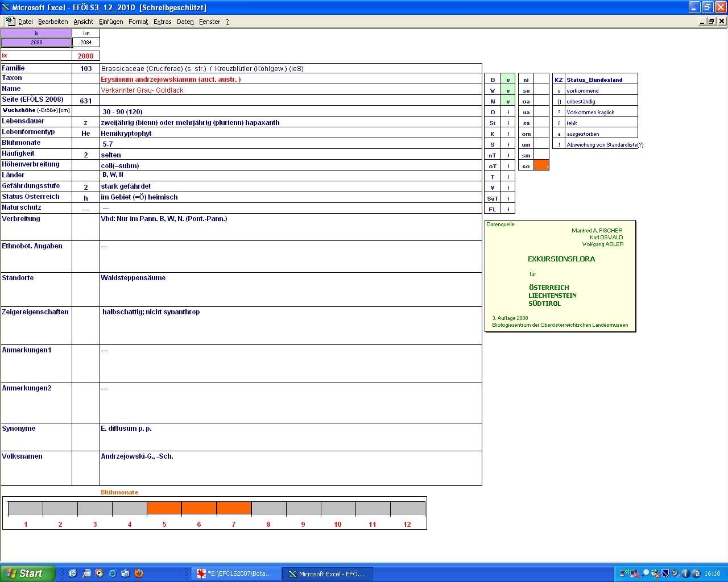Restore the workbook document window
Viewport: 728px width, 582px height.
(712, 21)
